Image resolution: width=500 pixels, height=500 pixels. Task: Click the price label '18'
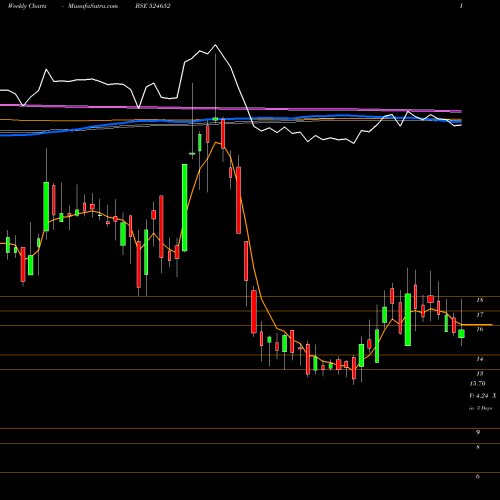click(480, 300)
